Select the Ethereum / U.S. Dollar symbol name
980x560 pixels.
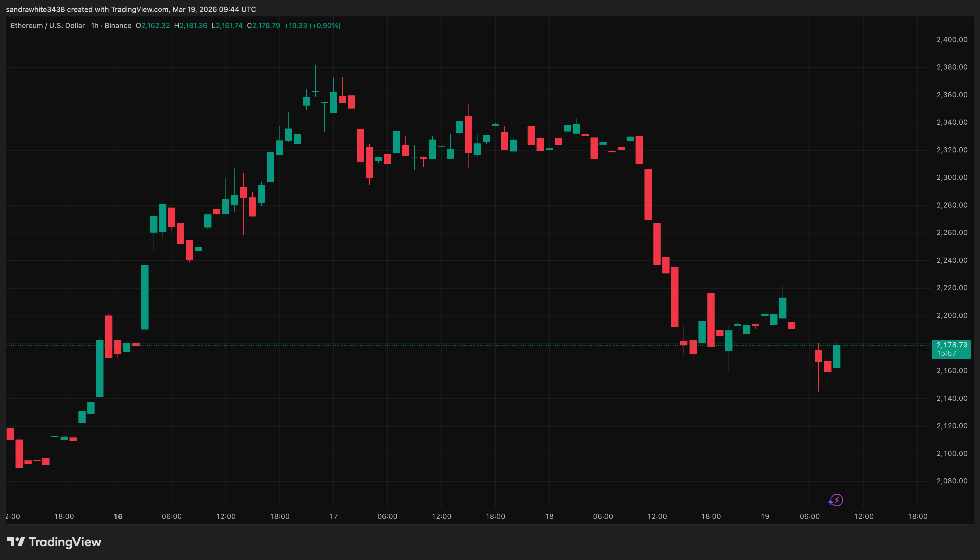click(47, 25)
